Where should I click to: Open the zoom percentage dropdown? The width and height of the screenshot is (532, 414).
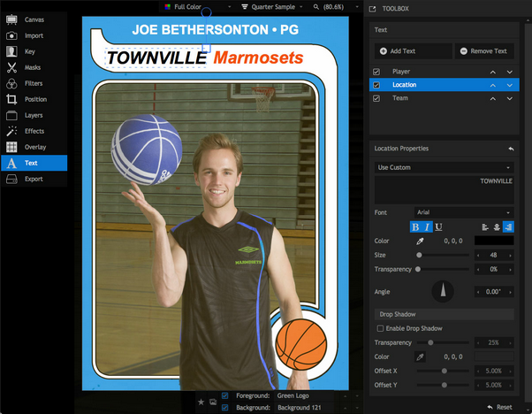pos(335,7)
